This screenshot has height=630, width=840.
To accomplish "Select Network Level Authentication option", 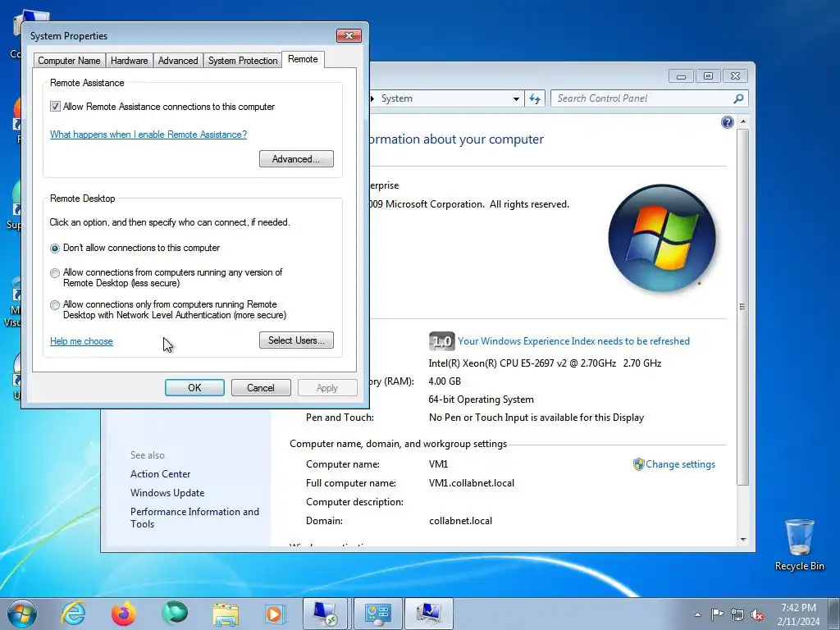I will pyautogui.click(x=55, y=305).
